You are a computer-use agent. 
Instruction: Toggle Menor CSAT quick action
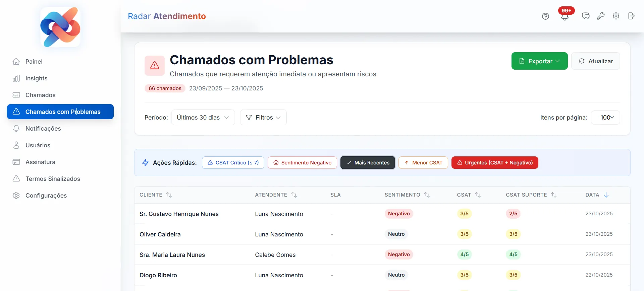pyautogui.click(x=423, y=163)
